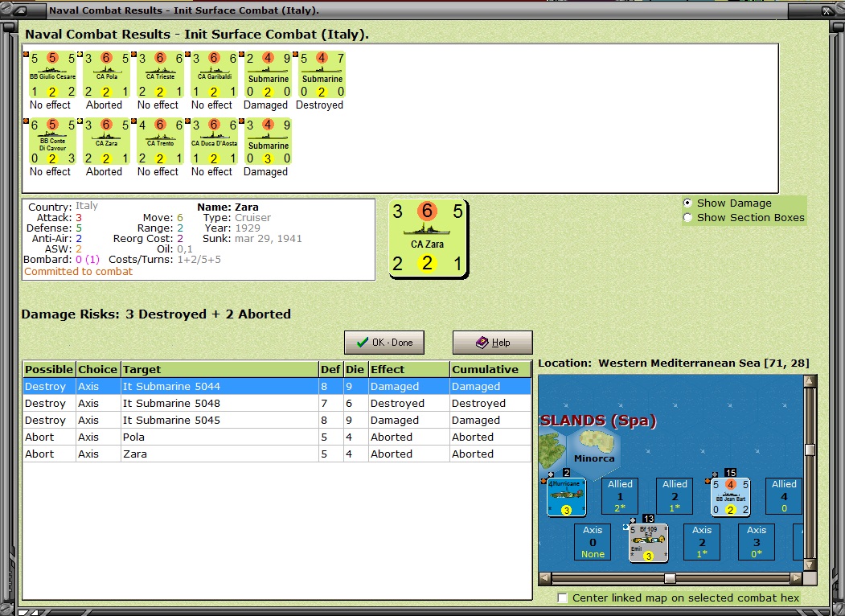Click the map vertical scrollbar thumb
Image resolution: width=845 pixels, height=616 pixels.
810,450
